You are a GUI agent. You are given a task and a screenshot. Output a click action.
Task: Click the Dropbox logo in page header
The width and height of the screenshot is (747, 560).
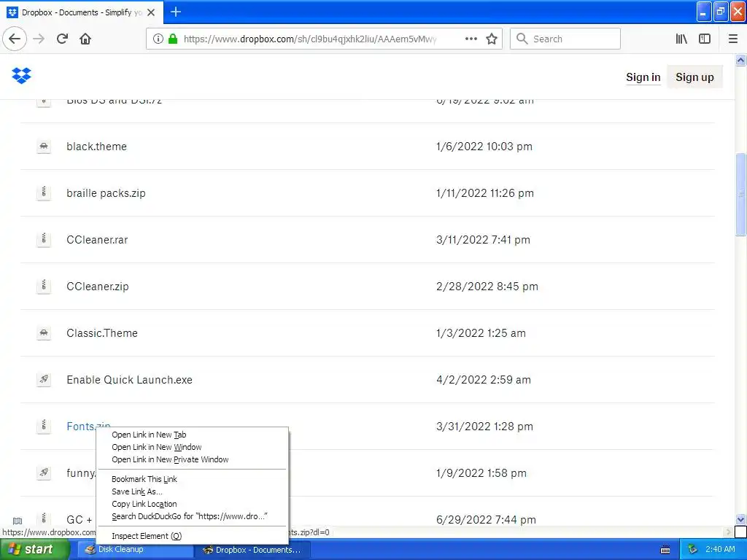[21, 75]
